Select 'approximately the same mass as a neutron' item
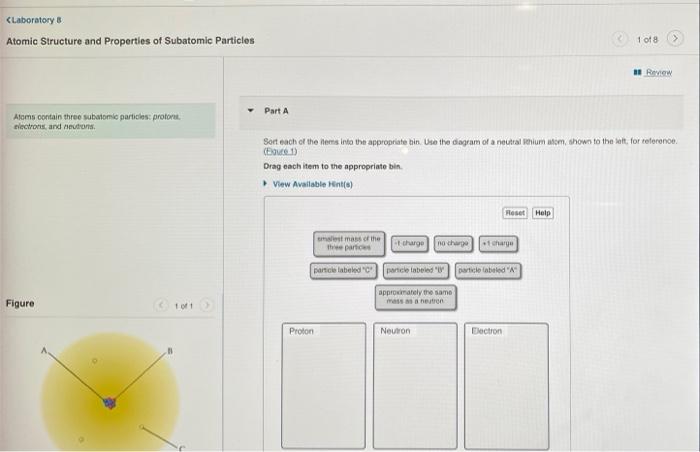 (x=415, y=297)
